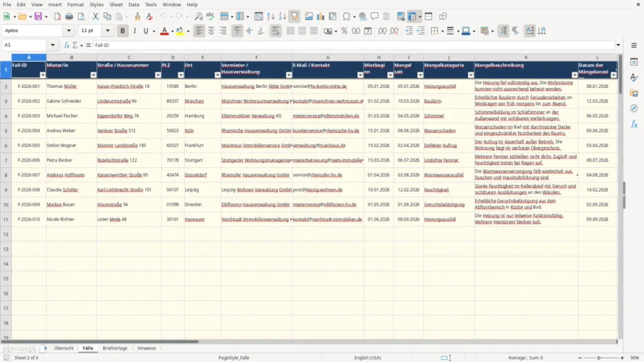
Task: Open the sidebar Properties panel icon
Action: coord(634,62)
